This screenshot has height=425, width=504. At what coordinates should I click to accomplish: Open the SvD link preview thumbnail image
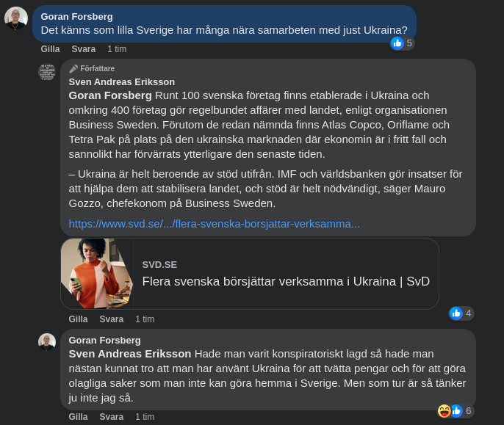coord(97,273)
